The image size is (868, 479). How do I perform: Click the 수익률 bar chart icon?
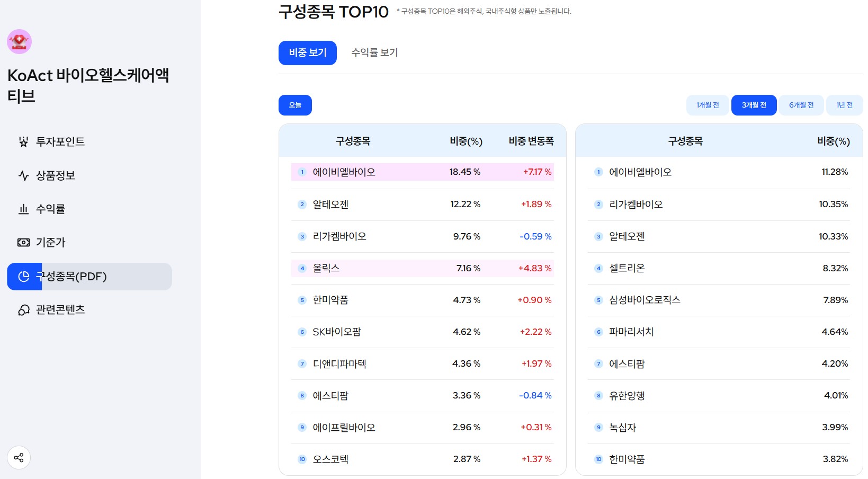[x=23, y=209]
